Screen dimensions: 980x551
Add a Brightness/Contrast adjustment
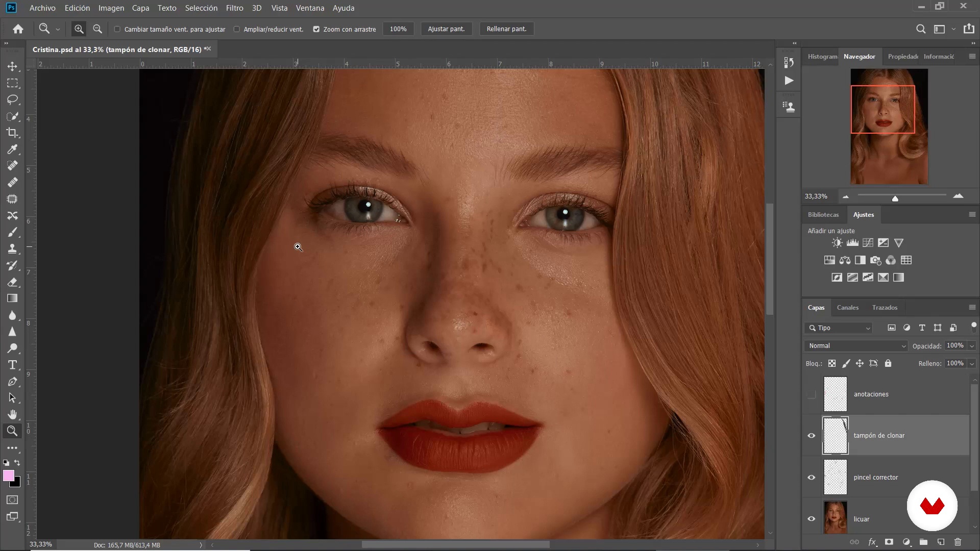pos(837,243)
